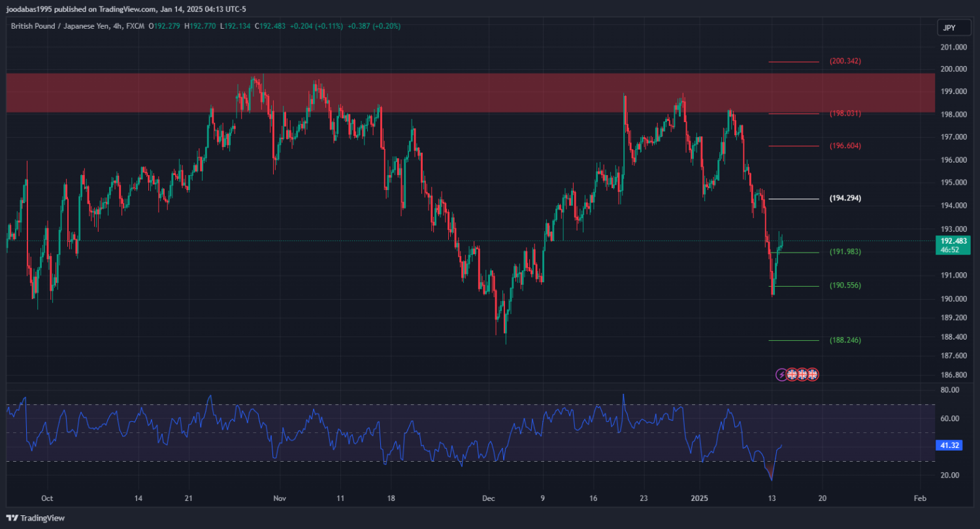Click 199.000 on the price axis
The image size is (980, 529).
(955, 91)
